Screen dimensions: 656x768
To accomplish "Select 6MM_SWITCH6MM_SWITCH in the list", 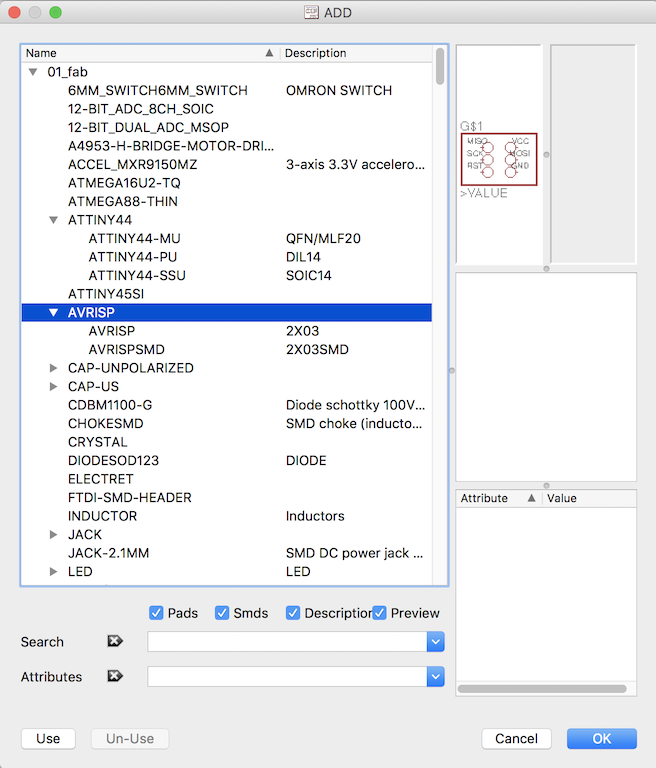I will [x=226, y=91].
